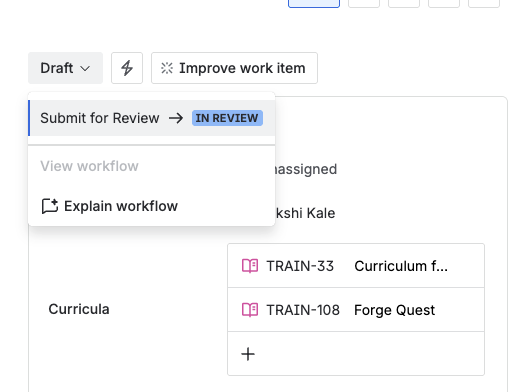Click the book icon beside TRAIN-108
The image size is (520, 392).
pos(250,310)
